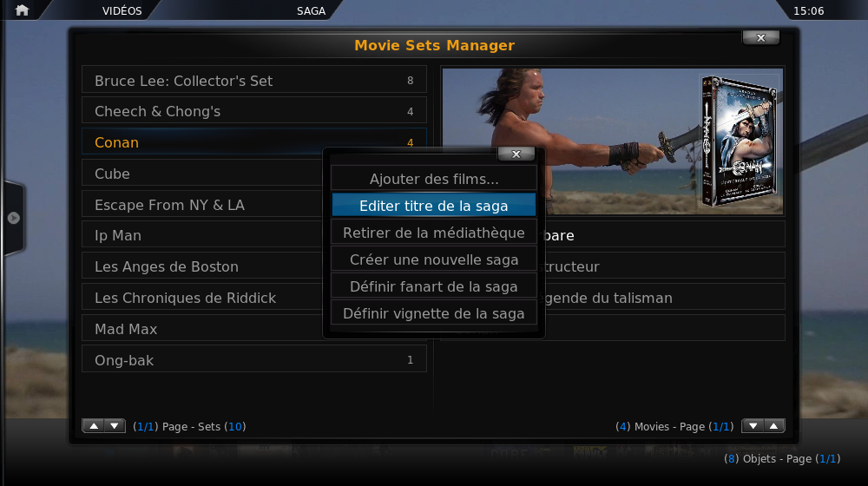868x486 pixels.
Task: Open the SAGA breadcrumb tab
Action: click(x=311, y=10)
